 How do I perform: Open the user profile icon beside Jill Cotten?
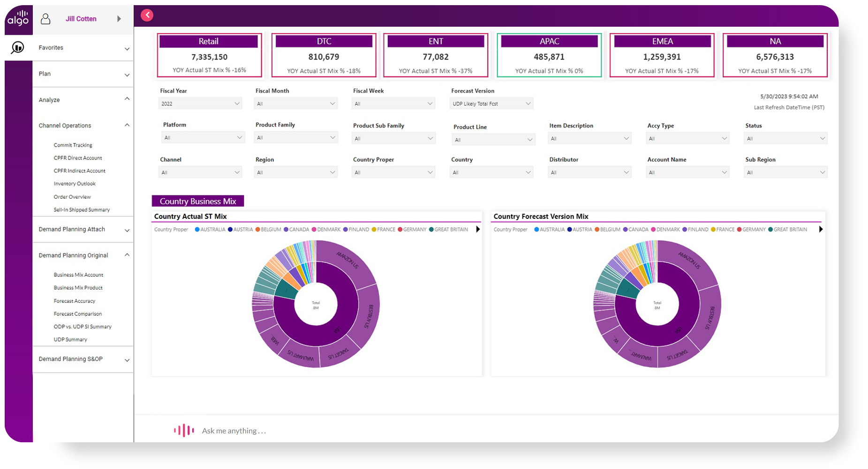click(45, 18)
